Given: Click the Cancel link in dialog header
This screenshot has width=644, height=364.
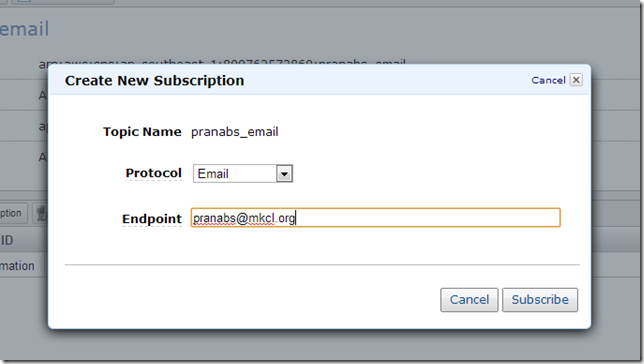Looking at the screenshot, I should click(548, 80).
